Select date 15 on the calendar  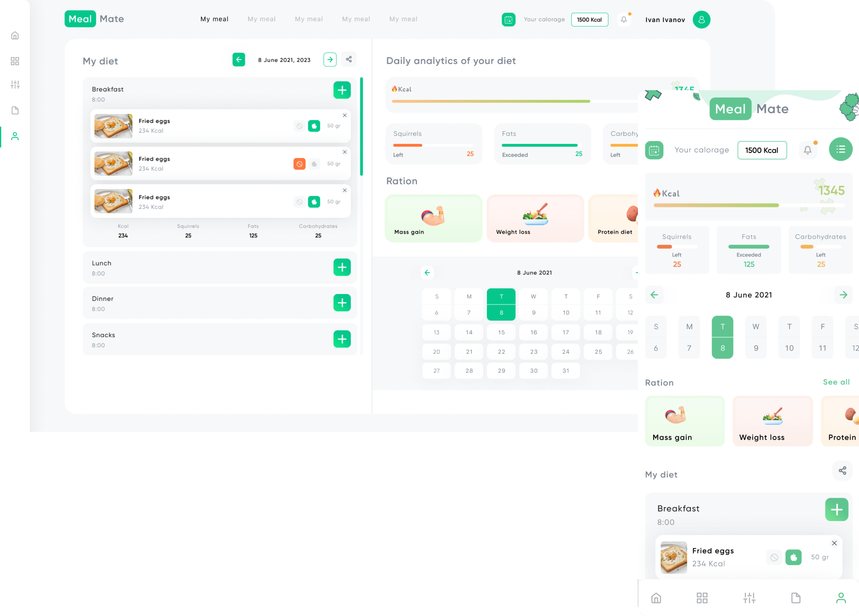(502, 331)
